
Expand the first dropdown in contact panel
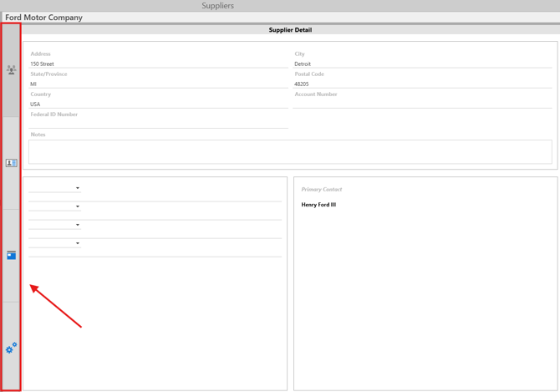click(x=78, y=188)
